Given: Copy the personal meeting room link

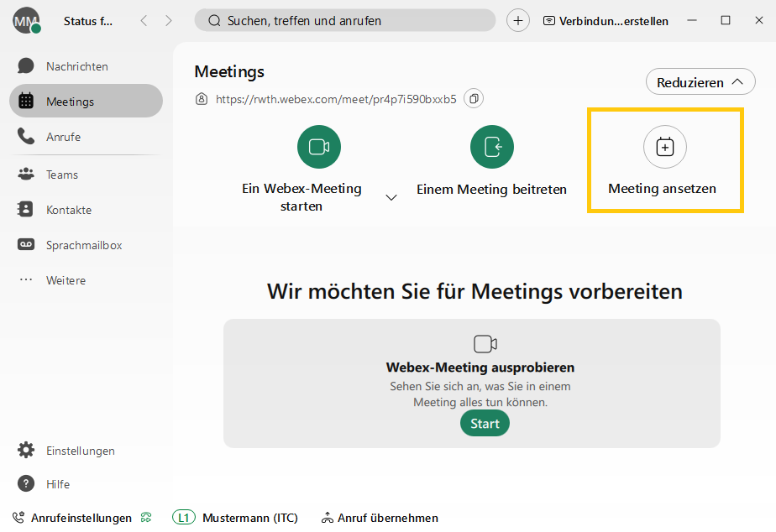Looking at the screenshot, I should (x=474, y=99).
